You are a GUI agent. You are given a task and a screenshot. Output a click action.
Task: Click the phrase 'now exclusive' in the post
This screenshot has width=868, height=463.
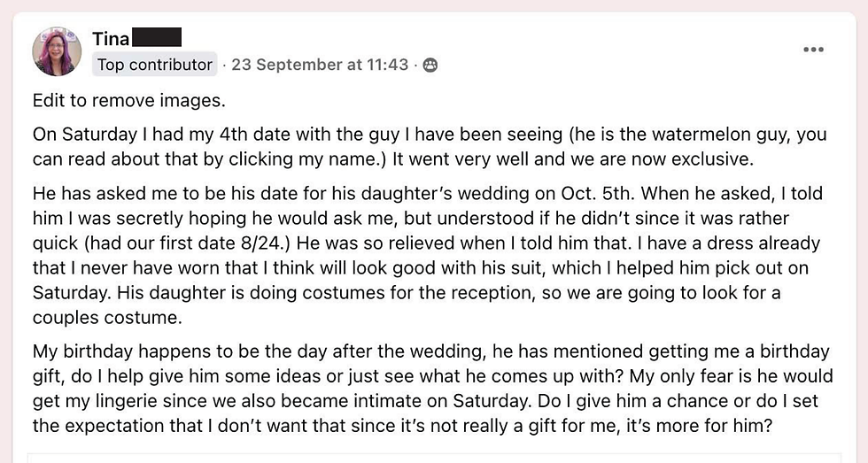click(x=694, y=159)
